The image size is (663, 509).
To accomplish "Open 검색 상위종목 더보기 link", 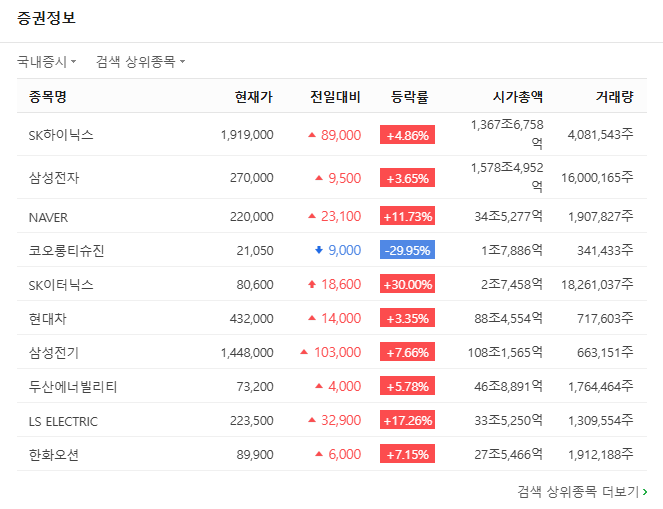I will [x=582, y=491].
